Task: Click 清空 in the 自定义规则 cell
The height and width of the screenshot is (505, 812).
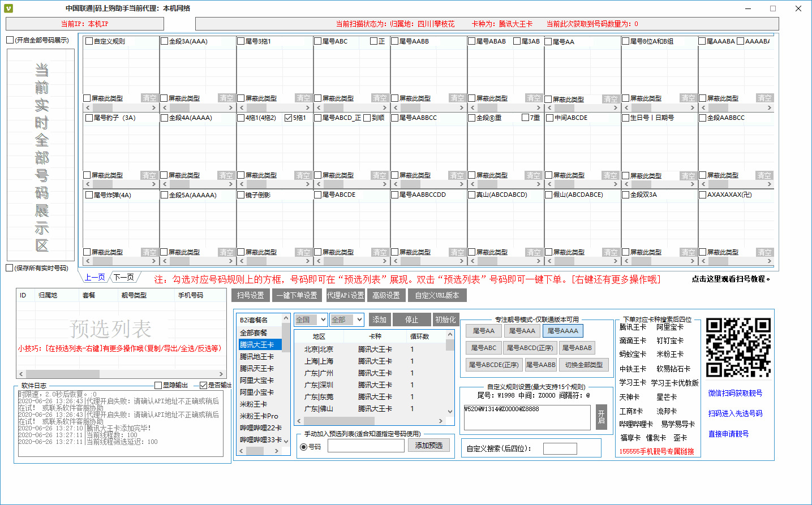Action: [x=149, y=98]
